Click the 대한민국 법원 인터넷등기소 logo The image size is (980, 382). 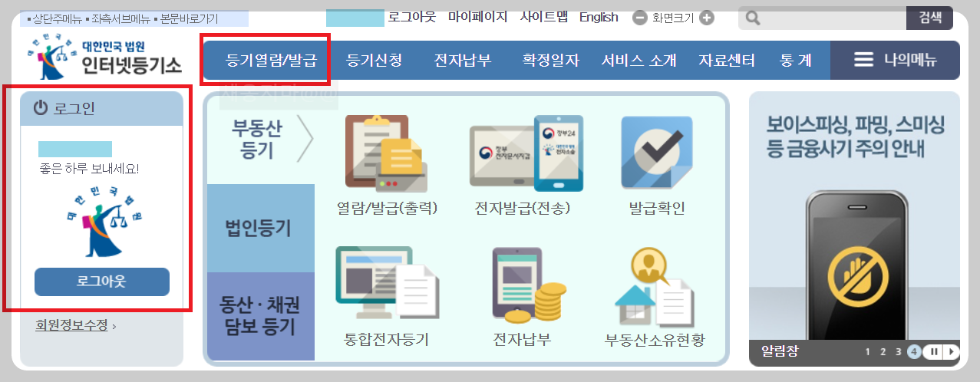[104, 58]
